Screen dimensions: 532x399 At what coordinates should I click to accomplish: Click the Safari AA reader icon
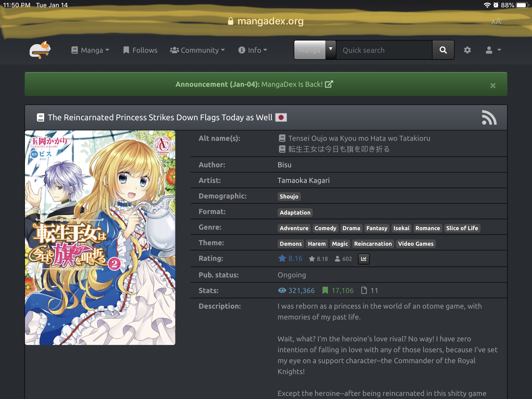(496, 22)
